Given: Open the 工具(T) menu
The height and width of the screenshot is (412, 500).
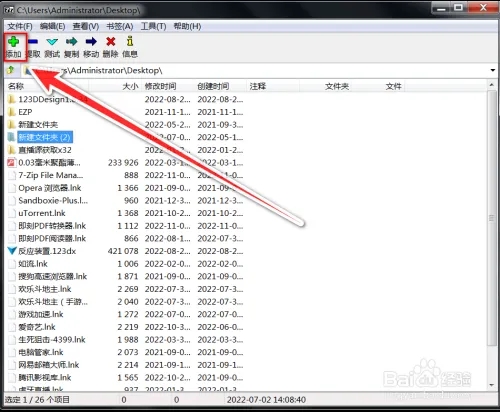Looking at the screenshot, I should coord(153,26).
